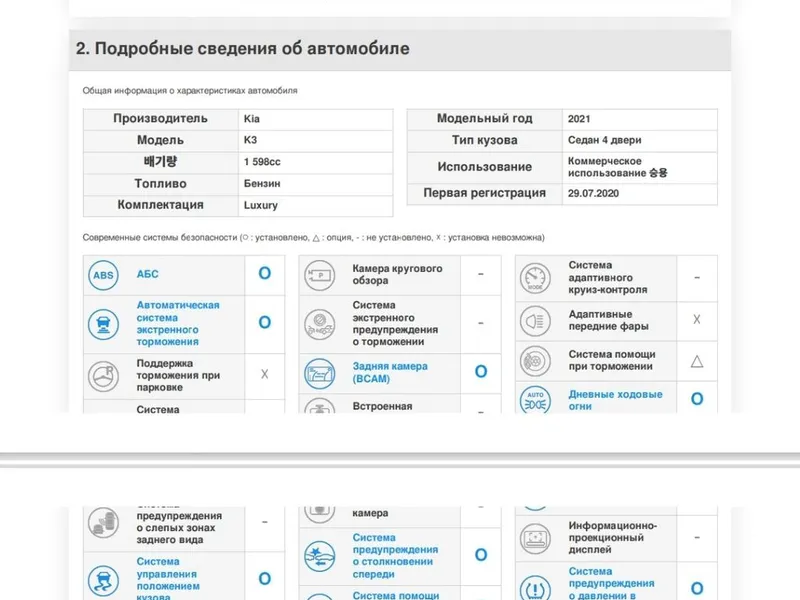The width and height of the screenshot is (800, 600).
Task: Click the surround view camera icon
Action: tap(319, 274)
